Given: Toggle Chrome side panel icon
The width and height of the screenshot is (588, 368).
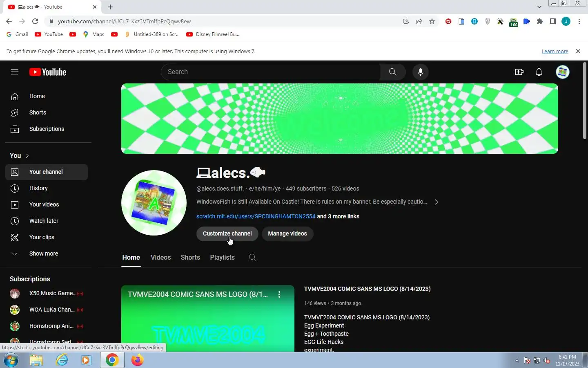Looking at the screenshot, I should coord(553,21).
